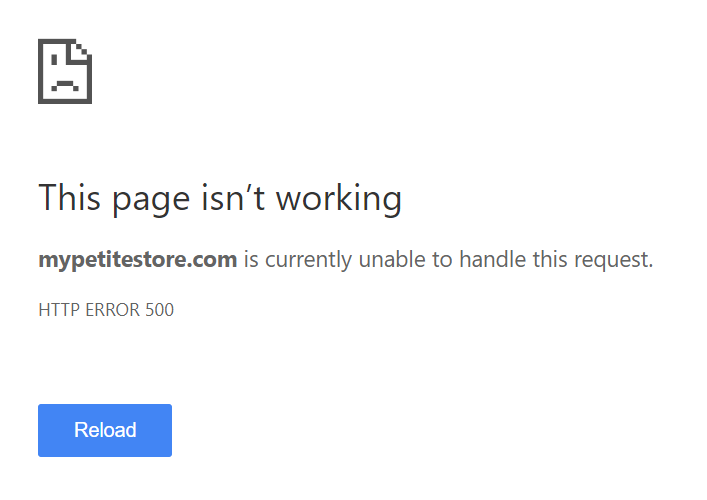707x500 pixels.
Task: Click the word "working" in the heading
Action: tap(339, 198)
